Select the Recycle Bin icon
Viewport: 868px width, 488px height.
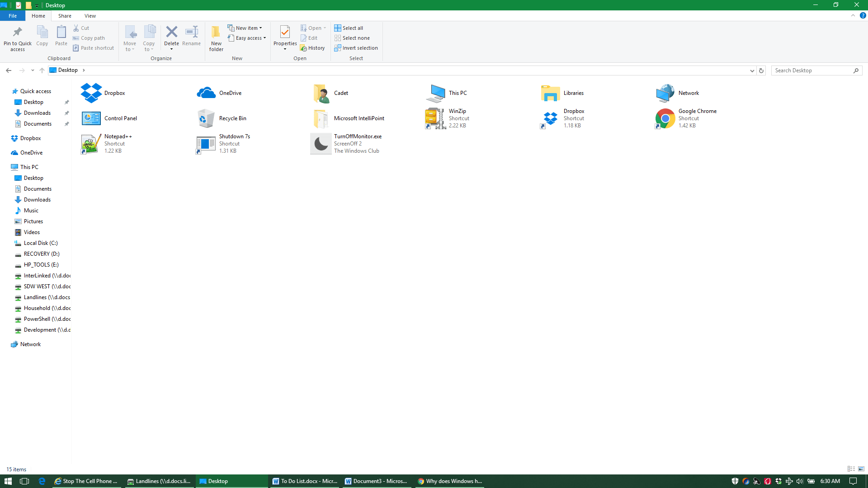pos(206,118)
